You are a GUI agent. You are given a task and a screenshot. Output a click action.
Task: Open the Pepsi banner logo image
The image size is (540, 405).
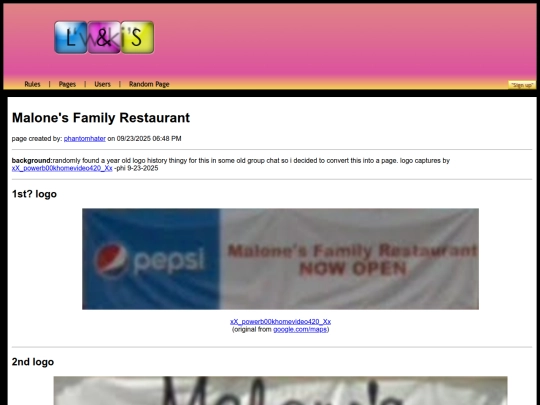pos(280,259)
